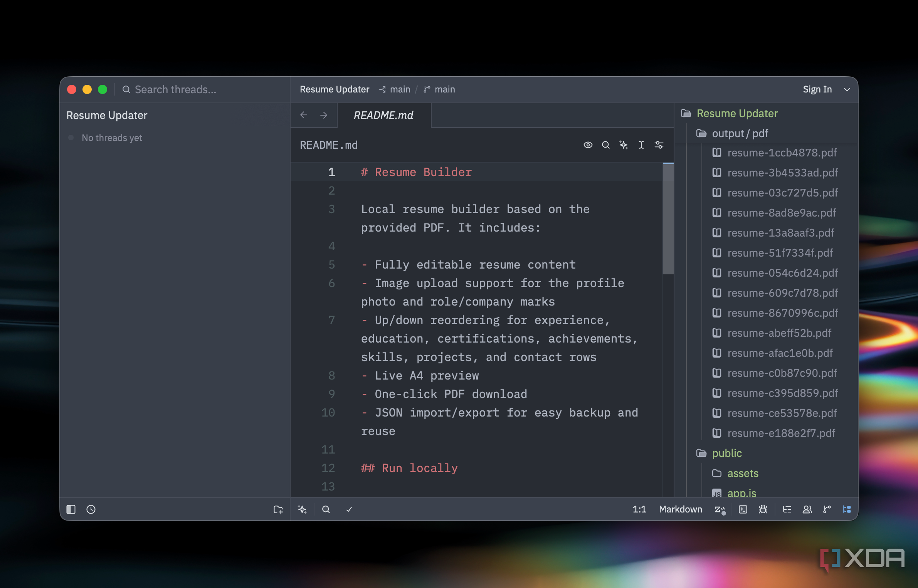
Task: Select the README.md tab
Action: coord(384,115)
